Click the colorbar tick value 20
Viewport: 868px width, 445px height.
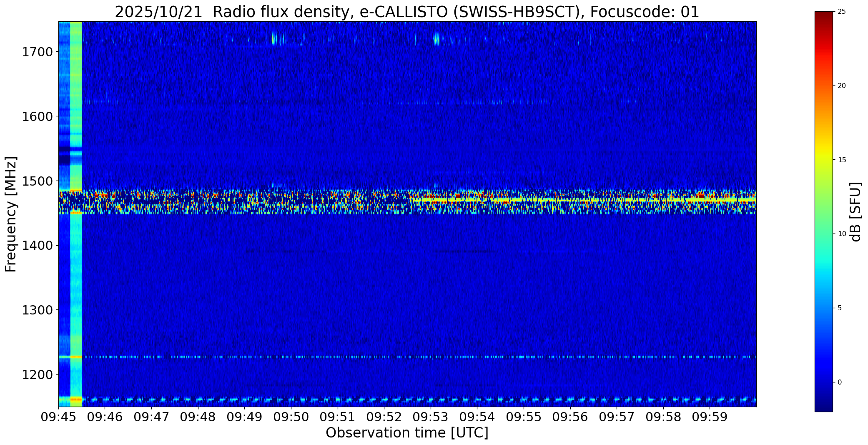(842, 86)
